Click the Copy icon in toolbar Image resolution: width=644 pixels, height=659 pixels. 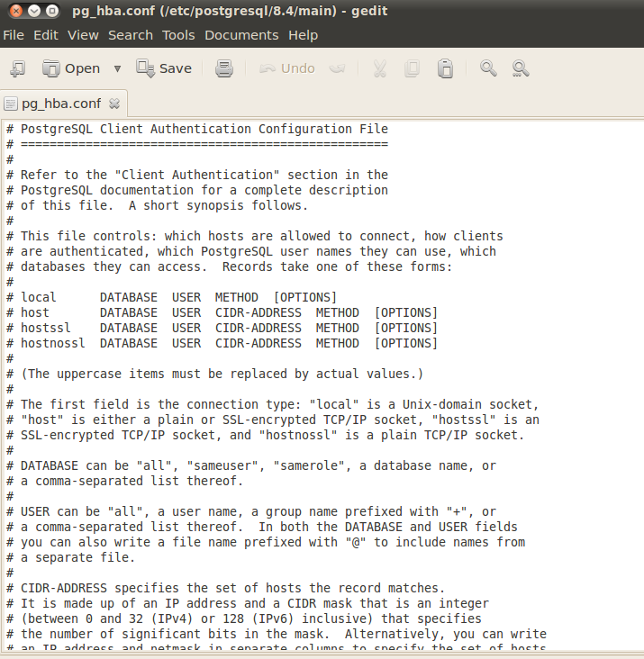[412, 68]
